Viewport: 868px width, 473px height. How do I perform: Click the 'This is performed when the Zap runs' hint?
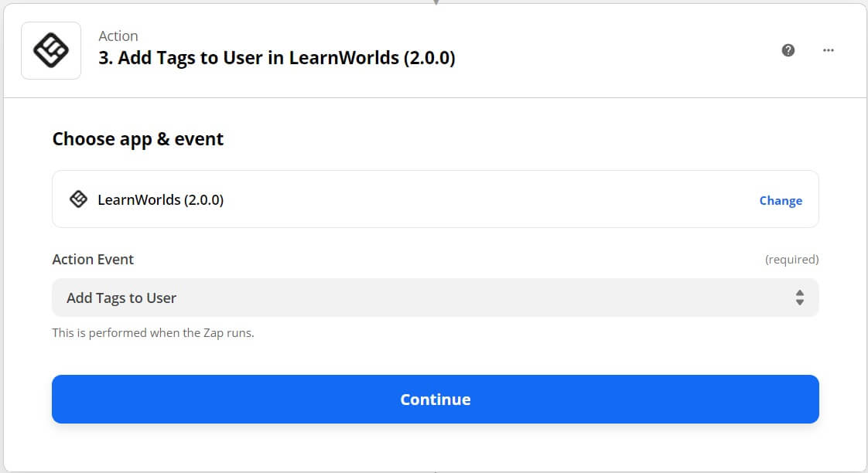coord(152,333)
